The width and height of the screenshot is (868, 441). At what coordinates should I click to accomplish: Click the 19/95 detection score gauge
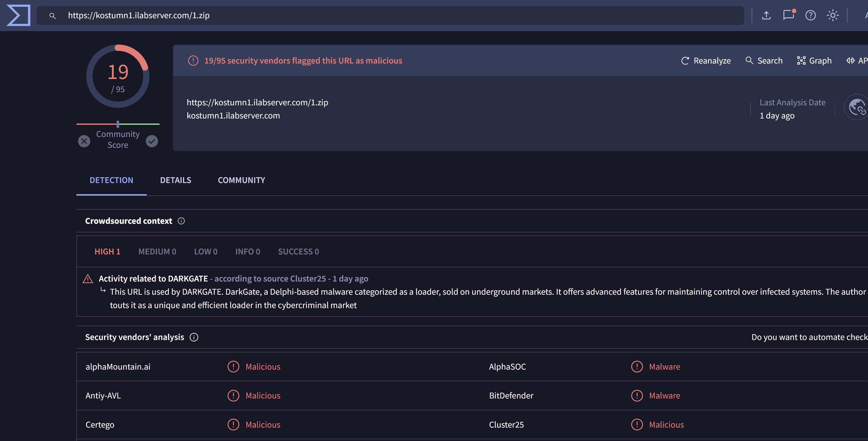point(118,76)
